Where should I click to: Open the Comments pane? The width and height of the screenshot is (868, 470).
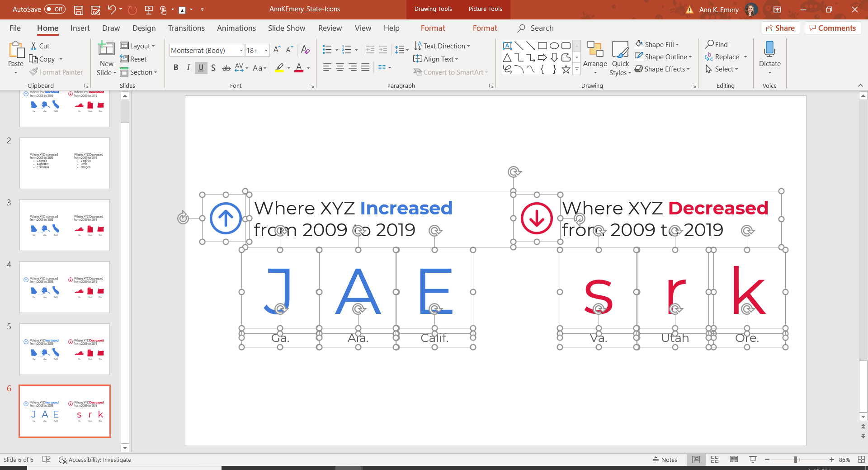[x=832, y=28]
